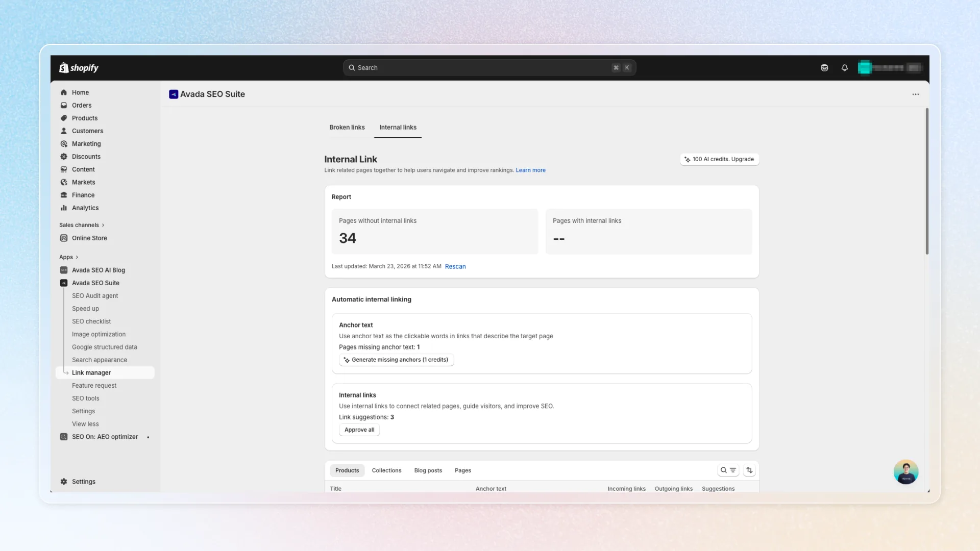
Task: Focus the Shopify search field
Action: pyautogui.click(x=489, y=68)
